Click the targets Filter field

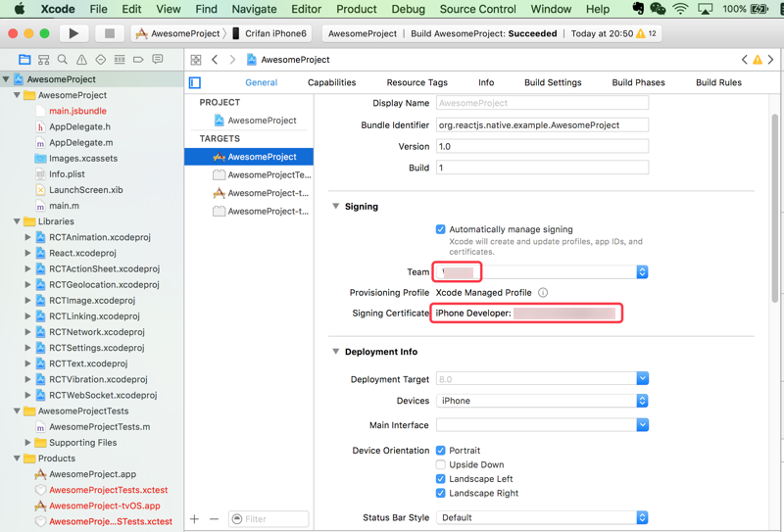(269, 519)
